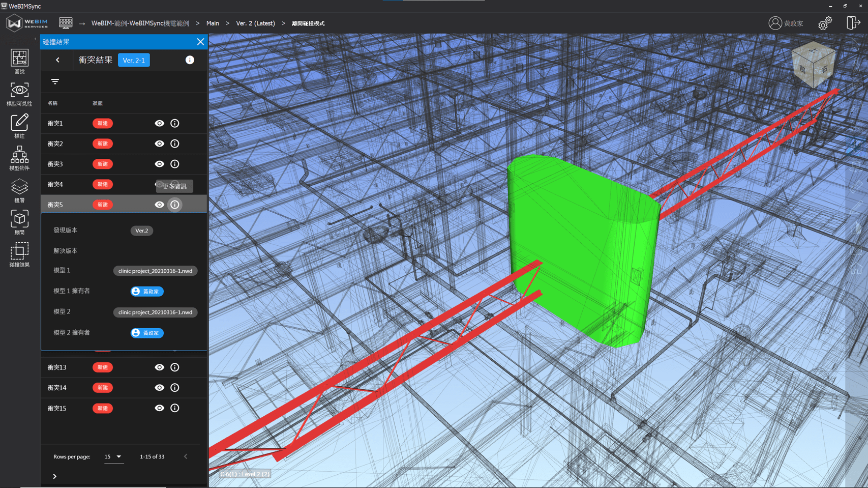Select the 衝突14 row name
The width and height of the screenshot is (868, 488).
point(57,388)
